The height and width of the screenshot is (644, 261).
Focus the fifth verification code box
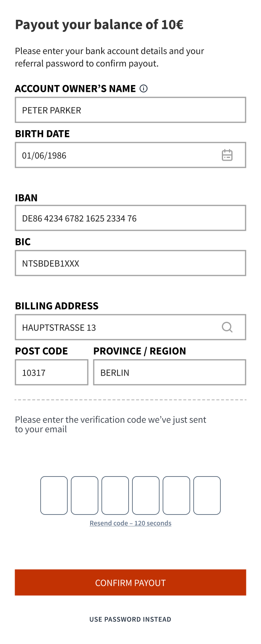coord(176,496)
